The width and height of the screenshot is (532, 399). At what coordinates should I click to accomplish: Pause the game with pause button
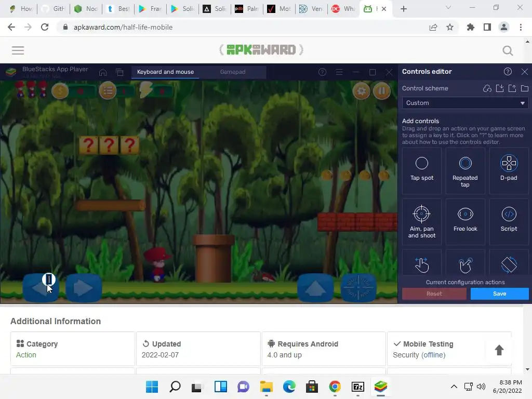pos(382,91)
